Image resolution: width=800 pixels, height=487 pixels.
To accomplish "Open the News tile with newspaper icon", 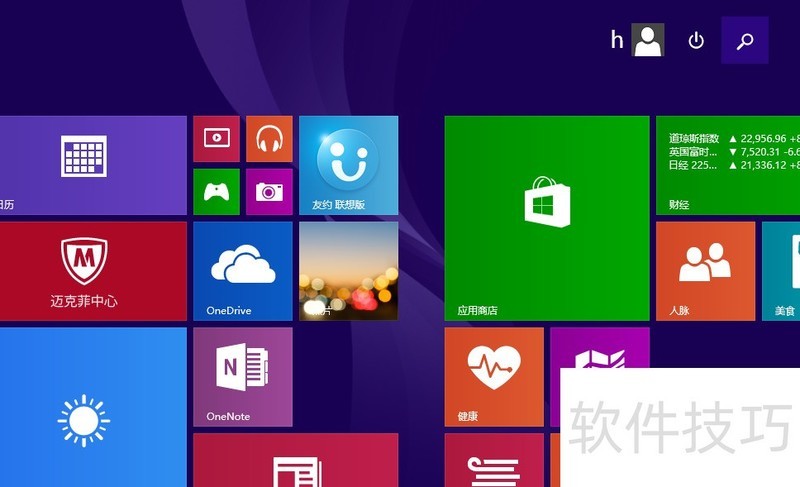I will click(296, 460).
